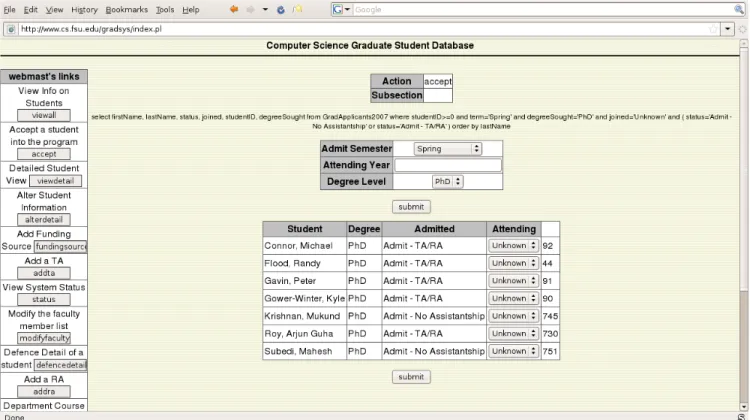Click the accept button in sidebar
Screen dimensions: 750x420
click(44, 154)
